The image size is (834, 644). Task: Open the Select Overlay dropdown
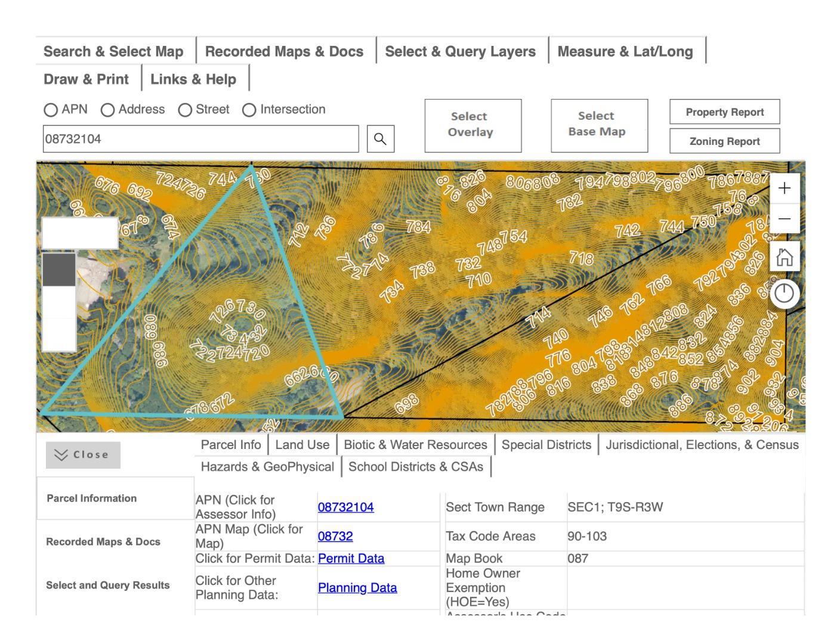(472, 125)
